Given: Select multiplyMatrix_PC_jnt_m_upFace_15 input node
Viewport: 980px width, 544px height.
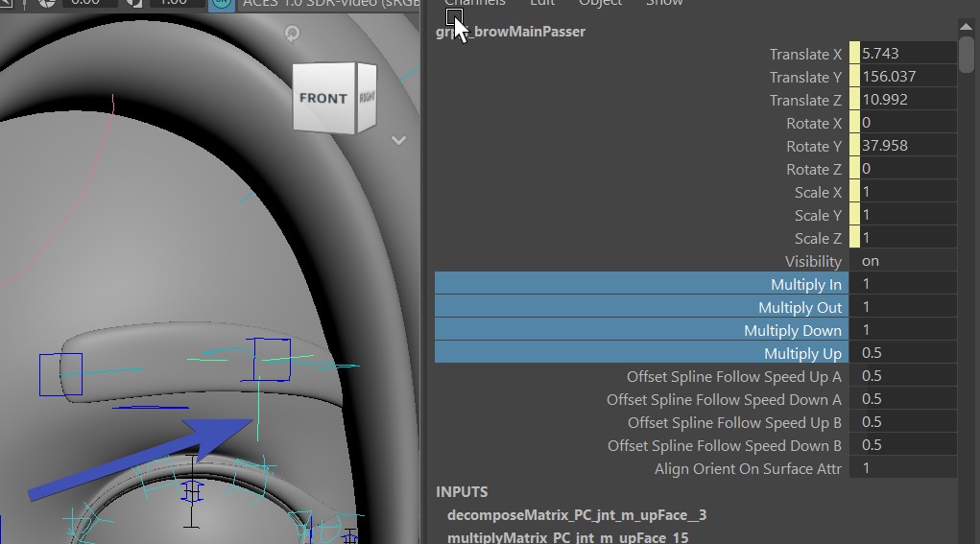Looking at the screenshot, I should (x=567, y=537).
